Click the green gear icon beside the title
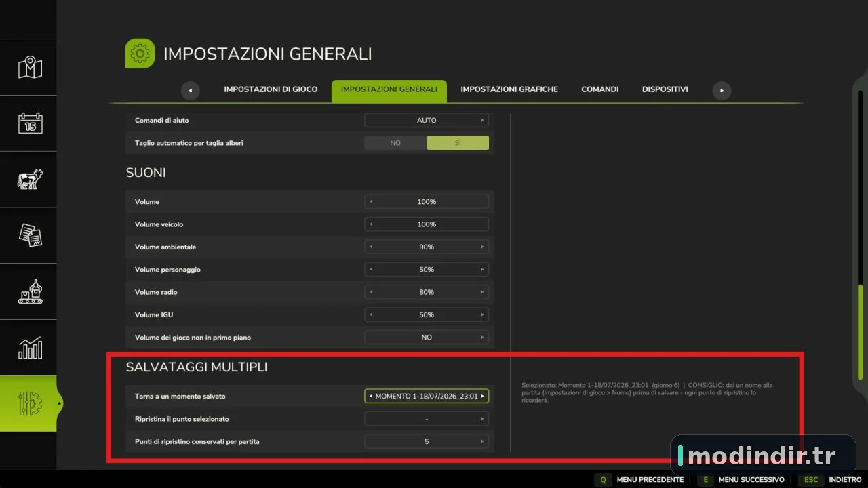Screen dimensions: 868x488 [140, 54]
